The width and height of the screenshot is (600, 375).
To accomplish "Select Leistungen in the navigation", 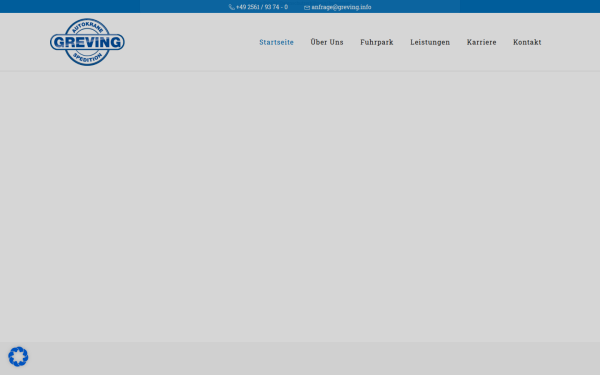I will click(430, 42).
